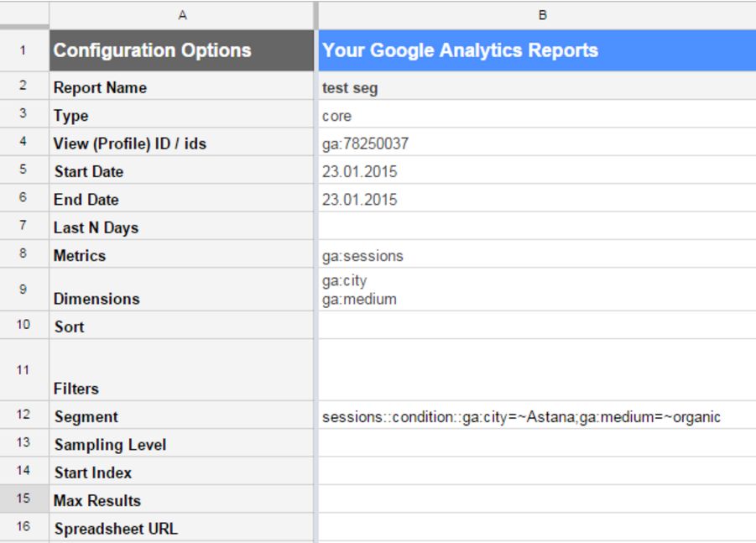This screenshot has height=543, width=756.
Task: Select the Type value cell 'core'
Action: click(537, 116)
